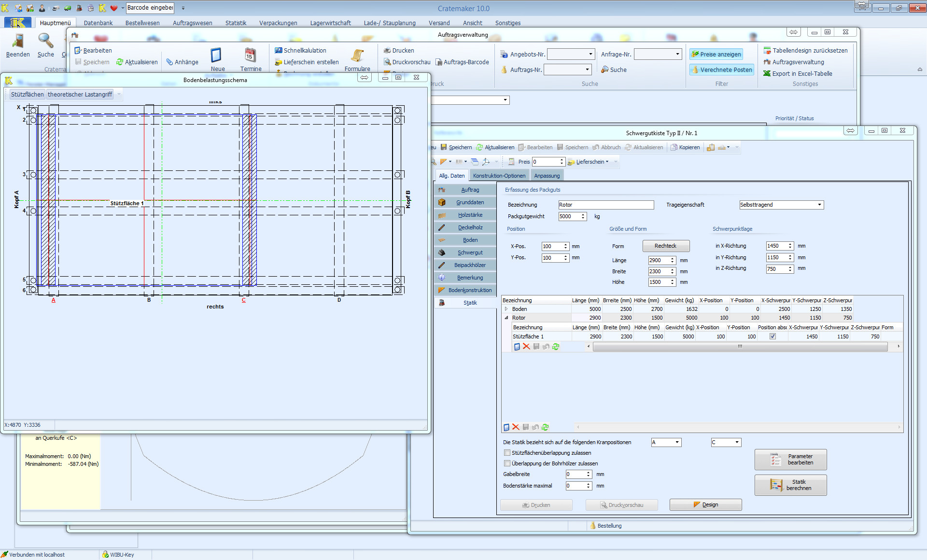Click Export in Excel-Tabelle
The width and height of the screenshot is (927, 560).
798,73
